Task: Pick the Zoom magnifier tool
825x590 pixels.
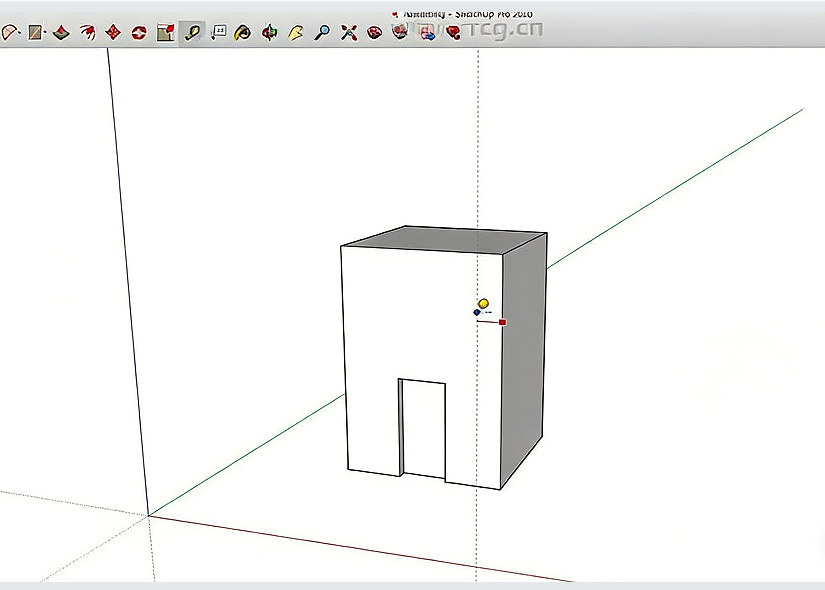Action: pos(320,31)
